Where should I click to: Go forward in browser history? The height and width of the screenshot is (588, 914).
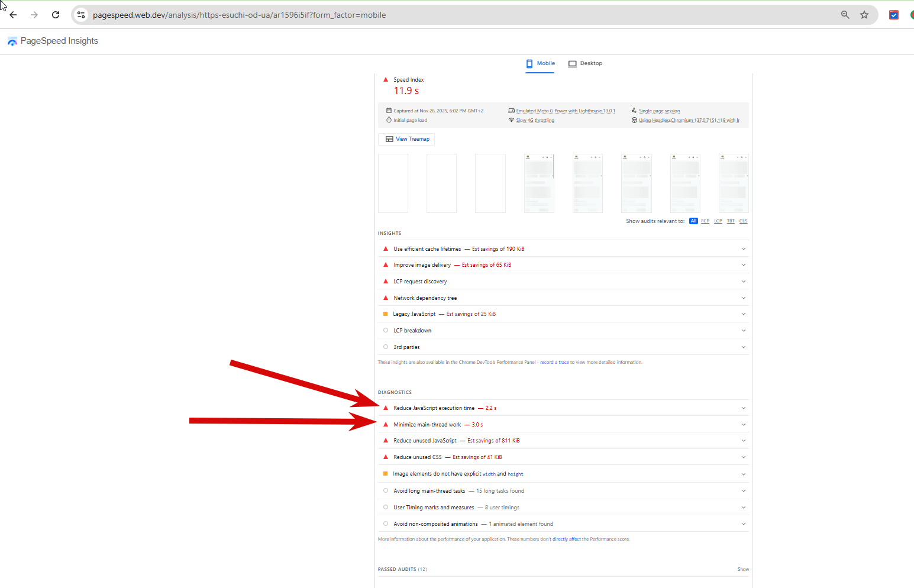pos(34,15)
